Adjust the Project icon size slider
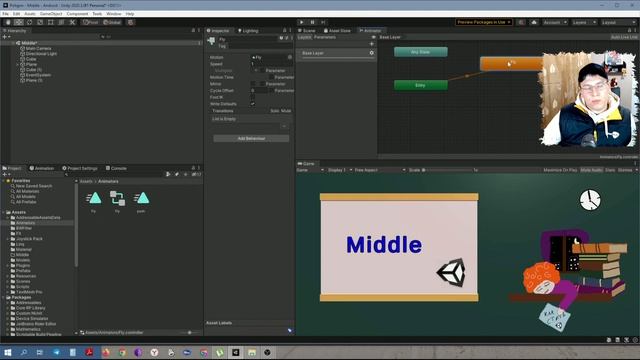This screenshot has width=640, height=360. pyautogui.click(x=190, y=333)
